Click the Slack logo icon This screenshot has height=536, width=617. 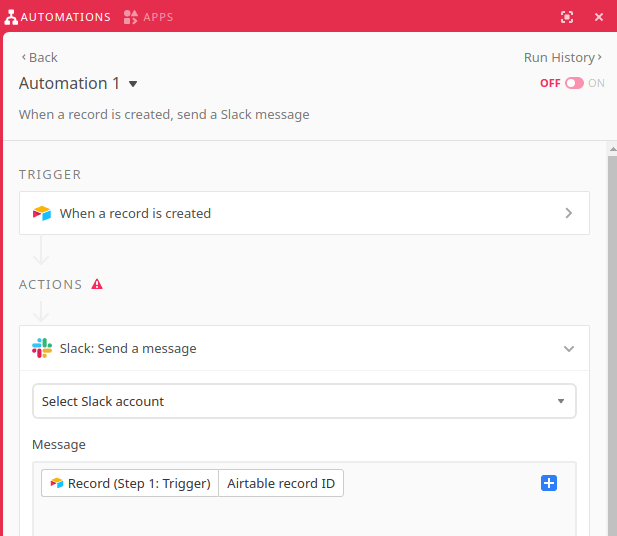[42, 348]
